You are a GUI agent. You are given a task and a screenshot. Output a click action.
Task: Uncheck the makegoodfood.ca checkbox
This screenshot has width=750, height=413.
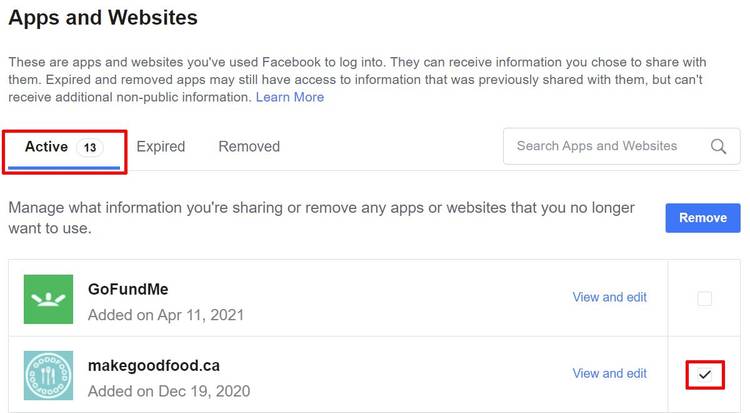[704, 374]
